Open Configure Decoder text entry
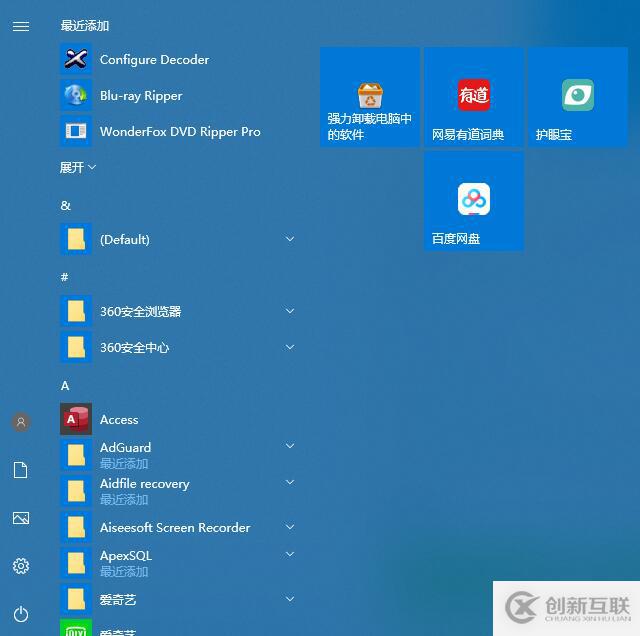This screenshot has width=640, height=636. [x=154, y=60]
